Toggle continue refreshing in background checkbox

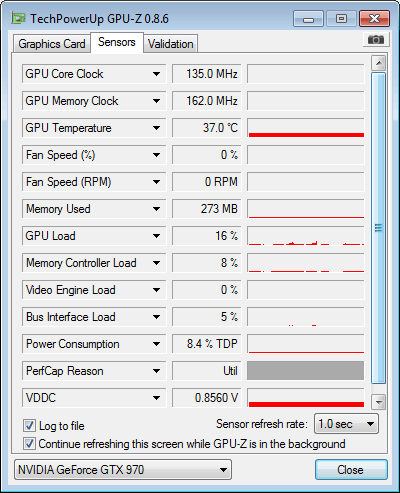pyautogui.click(x=29, y=444)
